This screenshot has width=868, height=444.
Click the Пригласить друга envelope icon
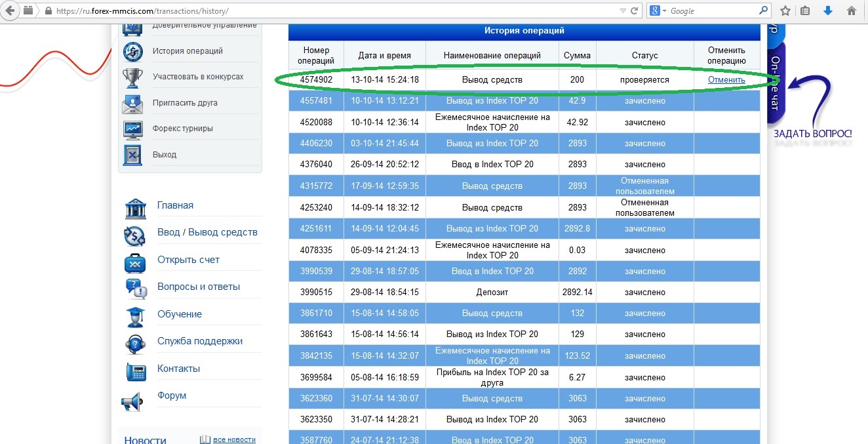(x=132, y=104)
